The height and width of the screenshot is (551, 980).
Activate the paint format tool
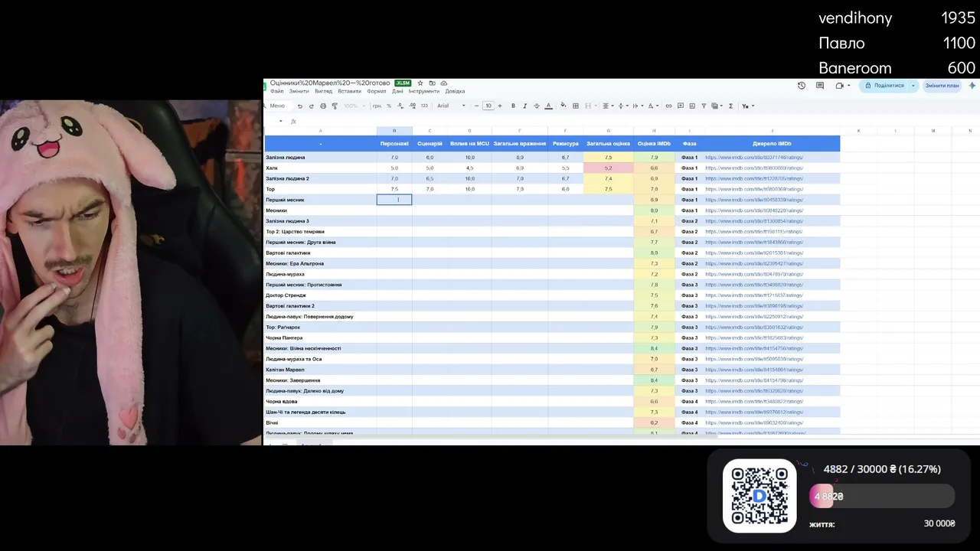334,106
